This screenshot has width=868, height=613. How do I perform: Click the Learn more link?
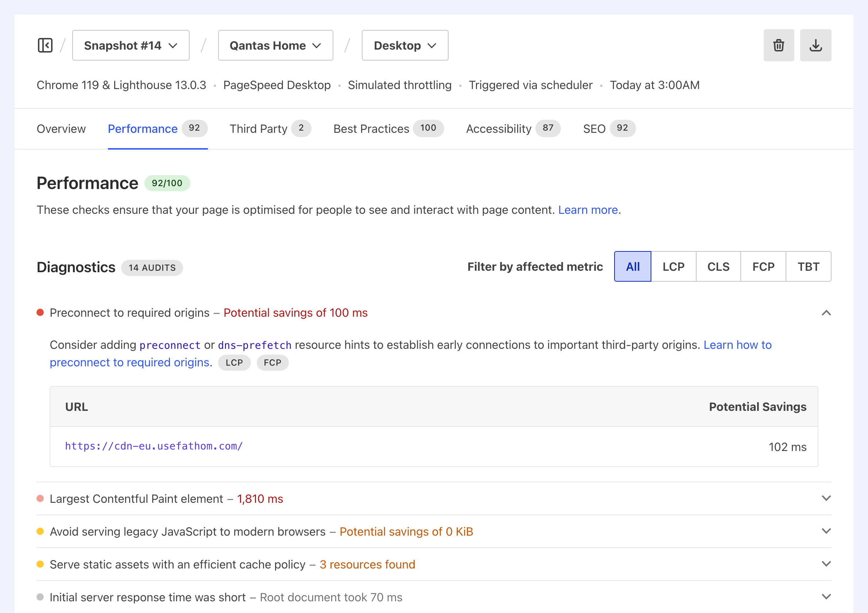click(x=588, y=210)
